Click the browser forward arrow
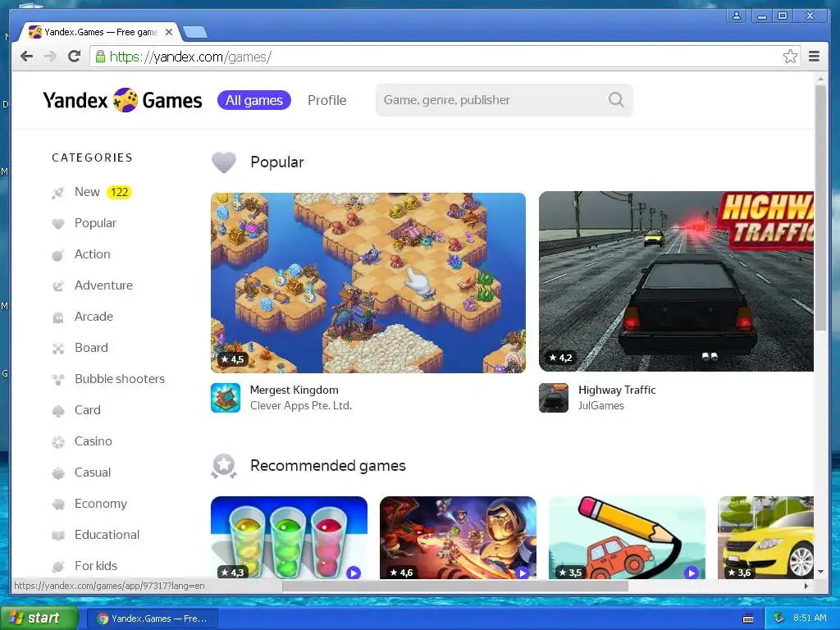 50,57
